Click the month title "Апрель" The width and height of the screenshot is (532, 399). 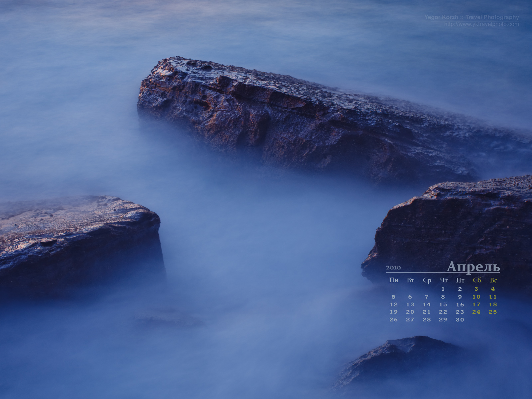click(x=473, y=267)
